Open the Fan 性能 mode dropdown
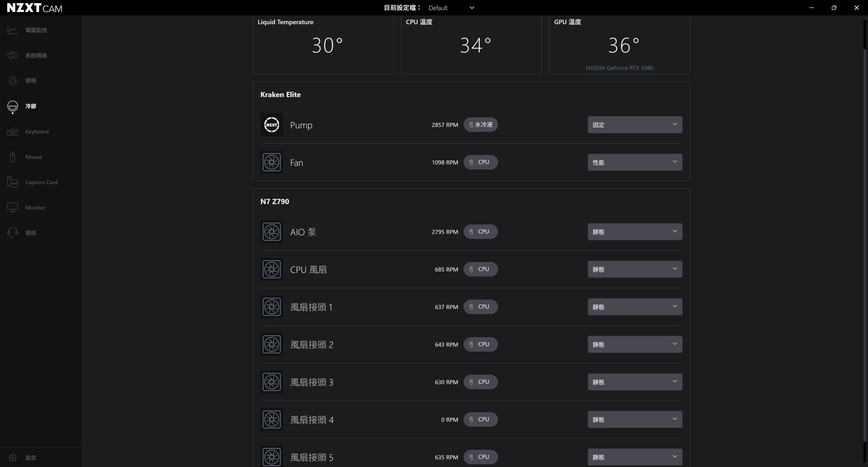This screenshot has height=467, width=868. click(x=635, y=162)
